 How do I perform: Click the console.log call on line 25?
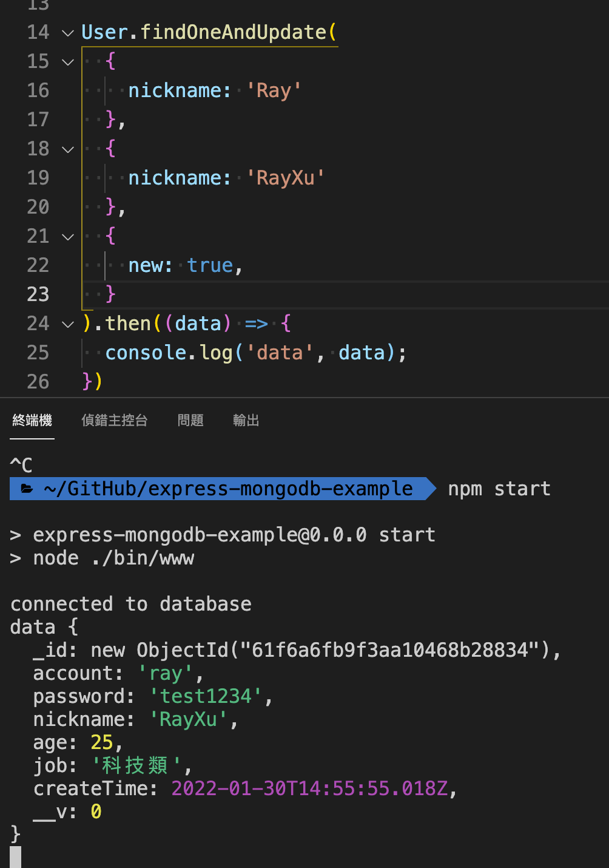point(169,353)
